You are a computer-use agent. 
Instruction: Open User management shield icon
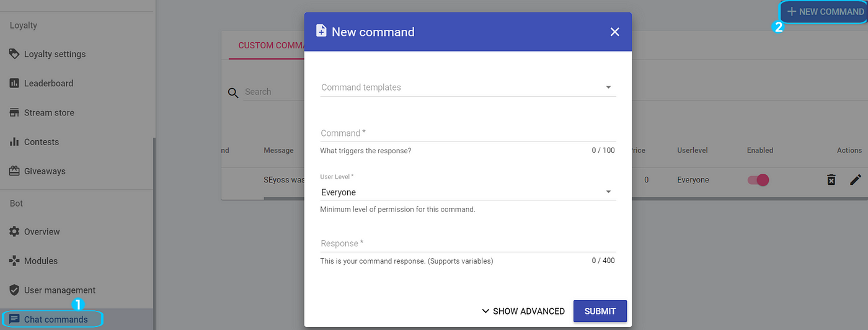click(x=14, y=290)
